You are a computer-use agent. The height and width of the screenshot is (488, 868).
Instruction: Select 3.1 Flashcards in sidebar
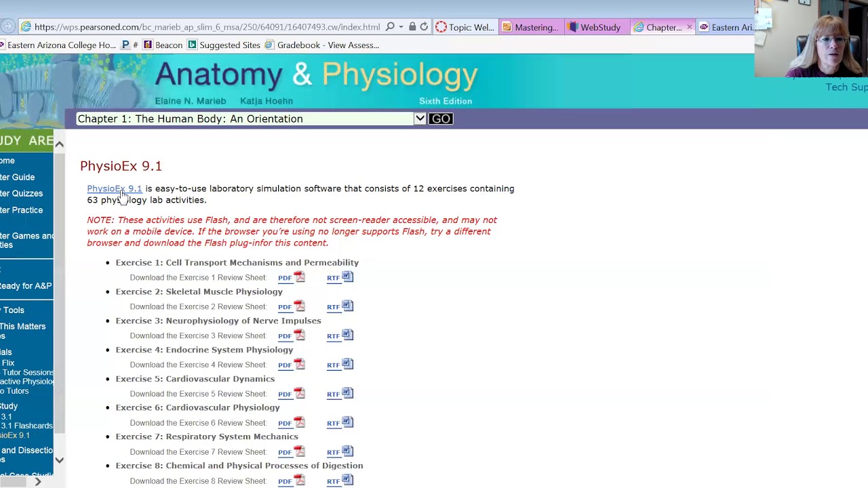click(26, 426)
